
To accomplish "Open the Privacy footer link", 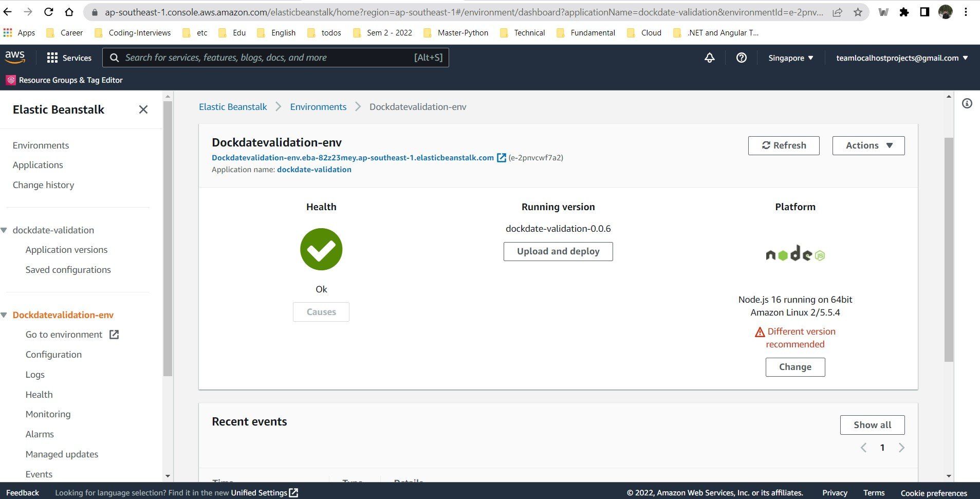I will (x=835, y=493).
